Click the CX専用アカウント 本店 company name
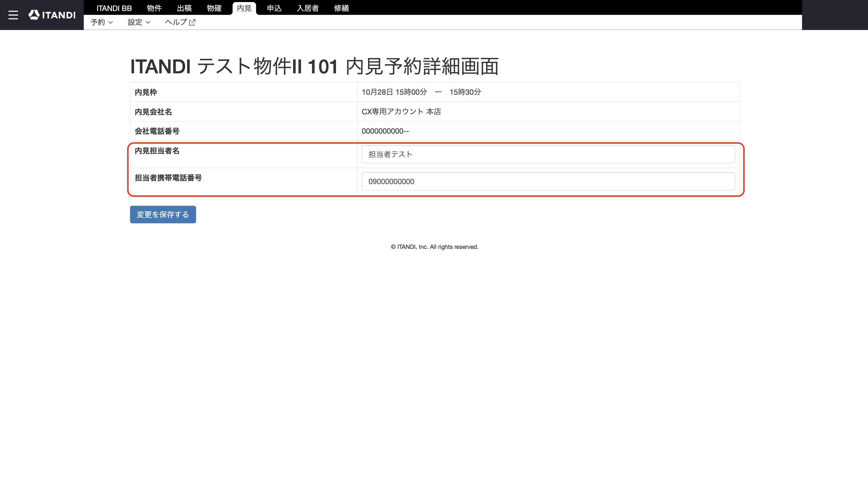 401,111
